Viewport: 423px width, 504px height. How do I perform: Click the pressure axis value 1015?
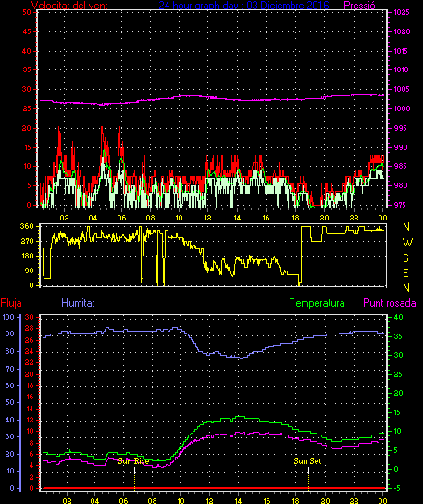pos(402,51)
